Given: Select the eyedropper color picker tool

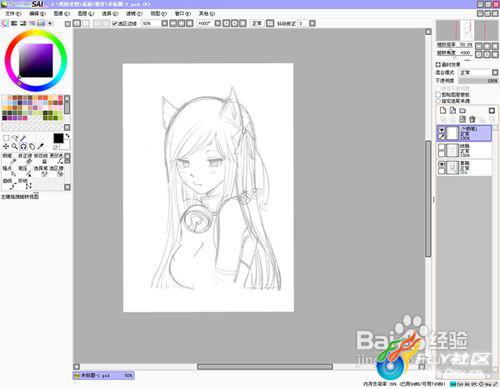Looking at the screenshot, I should tap(41, 146).
